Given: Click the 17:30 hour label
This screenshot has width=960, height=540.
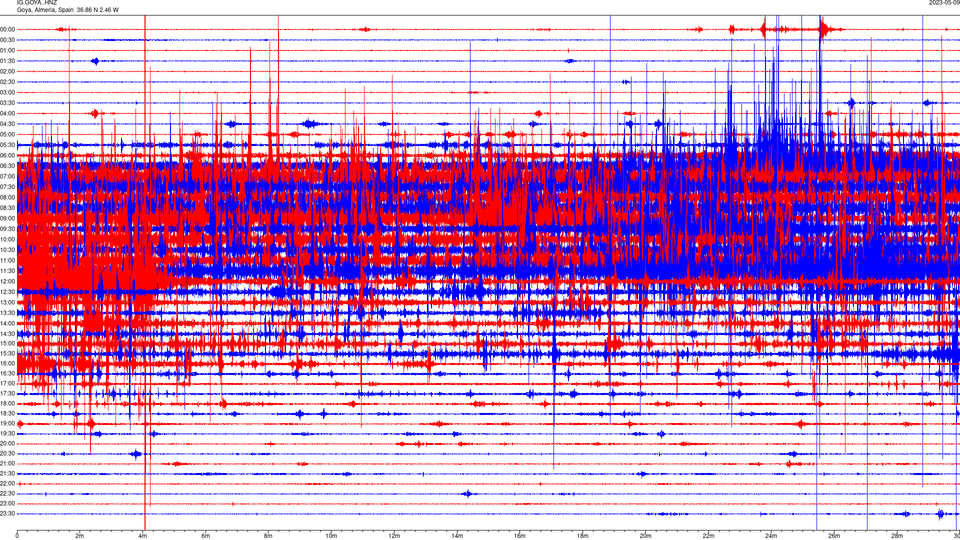Looking at the screenshot, I should 8,394.
